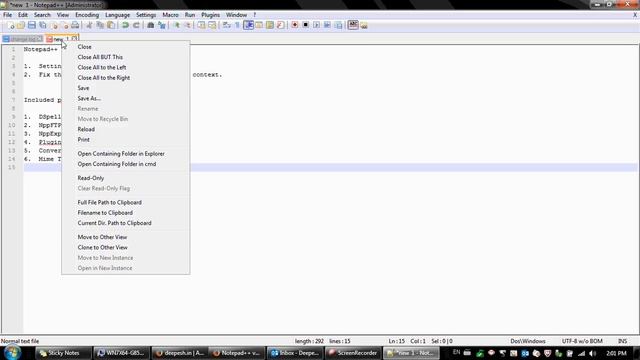This screenshot has width=640, height=360.
Task: Open the Macro menu
Action: 170,15
